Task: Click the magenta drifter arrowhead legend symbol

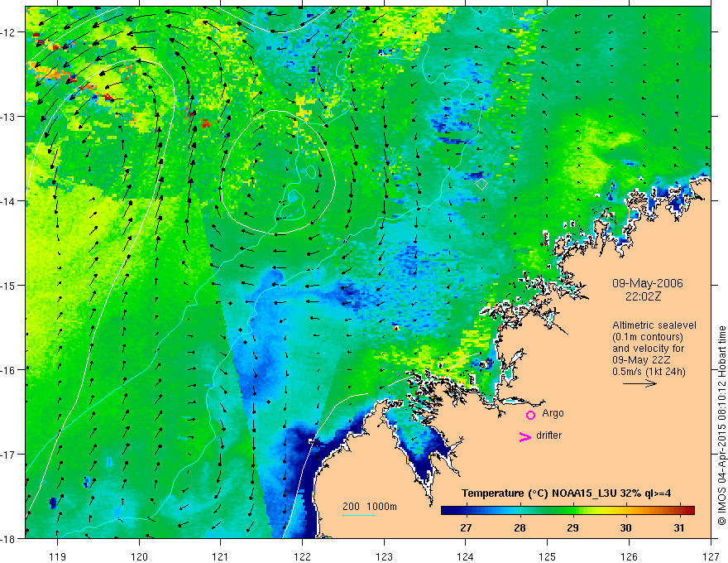Action: pos(525,437)
